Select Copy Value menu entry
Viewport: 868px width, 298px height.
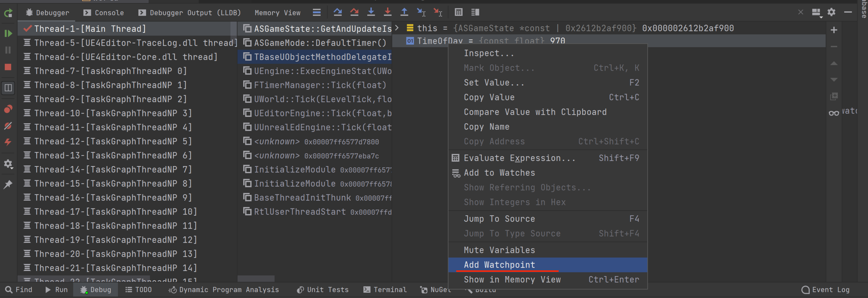(548, 97)
